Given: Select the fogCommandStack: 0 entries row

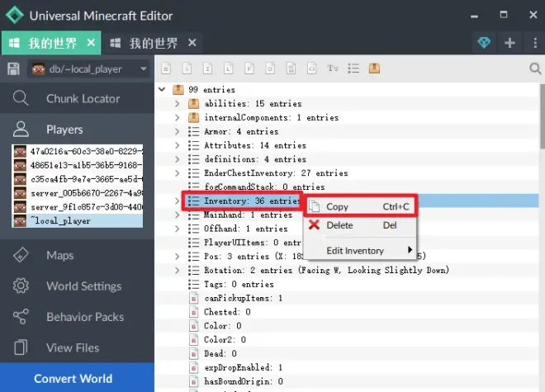Looking at the screenshot, I should pos(347,187).
